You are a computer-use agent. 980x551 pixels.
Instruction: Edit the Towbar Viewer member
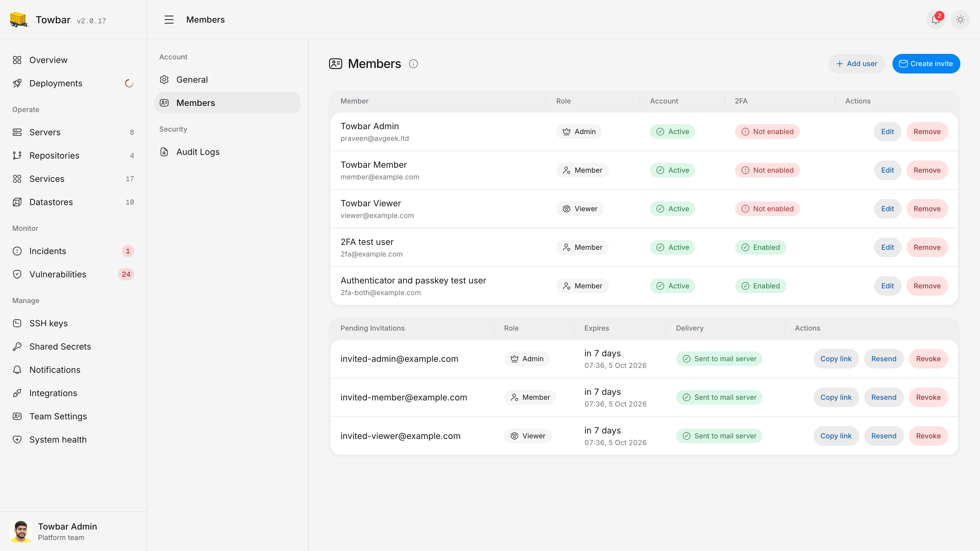tap(887, 209)
